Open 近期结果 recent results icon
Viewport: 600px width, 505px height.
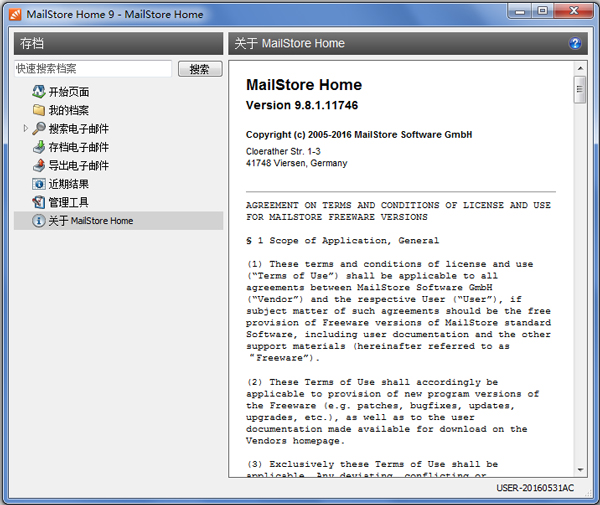[x=39, y=184]
